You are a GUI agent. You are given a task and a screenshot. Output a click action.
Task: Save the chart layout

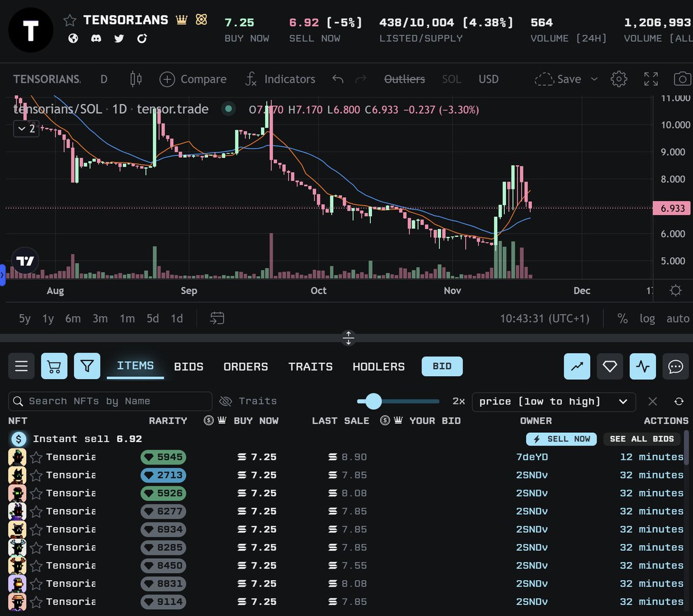coord(558,79)
